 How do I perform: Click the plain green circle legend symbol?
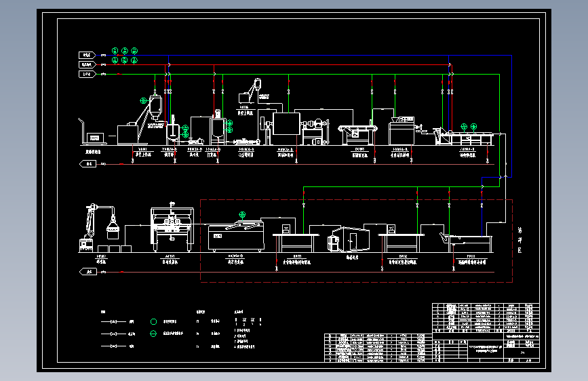153,322
